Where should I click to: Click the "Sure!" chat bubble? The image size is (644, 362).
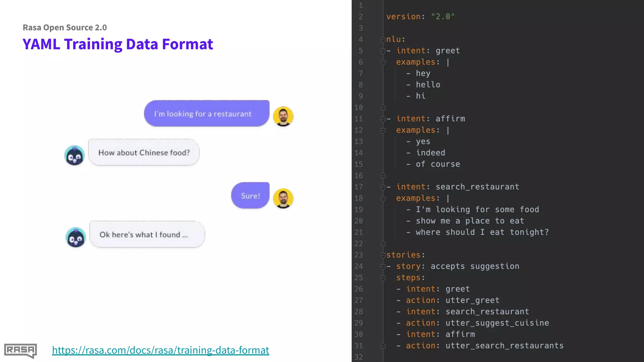tap(250, 195)
